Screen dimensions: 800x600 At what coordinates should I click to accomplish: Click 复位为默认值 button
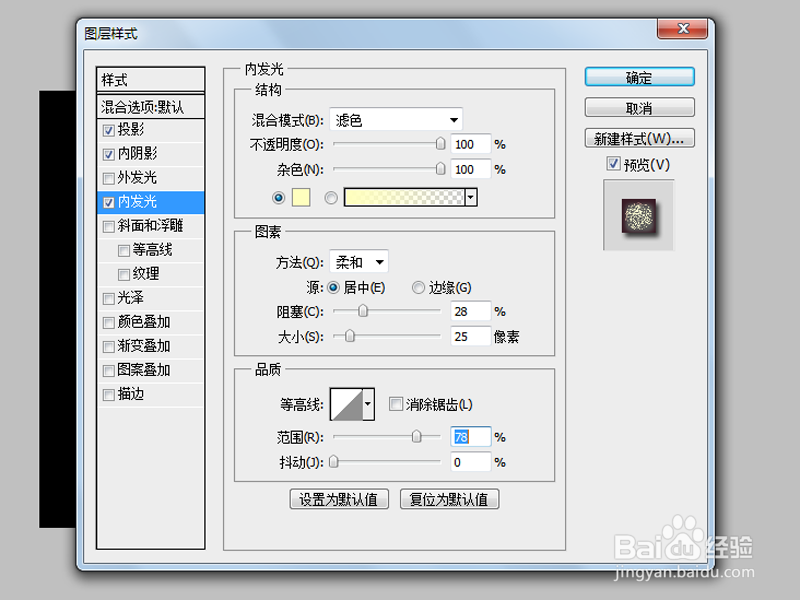(x=449, y=499)
